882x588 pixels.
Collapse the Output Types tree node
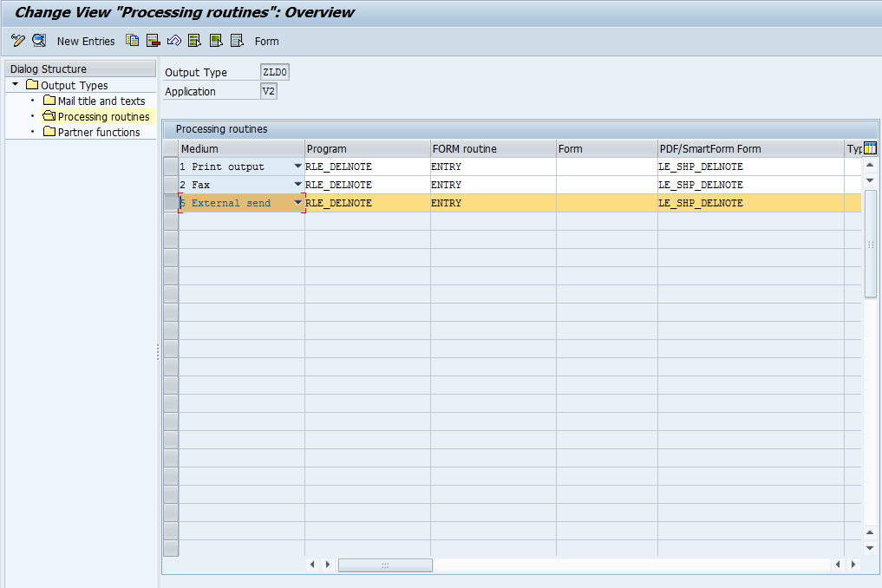pos(16,84)
